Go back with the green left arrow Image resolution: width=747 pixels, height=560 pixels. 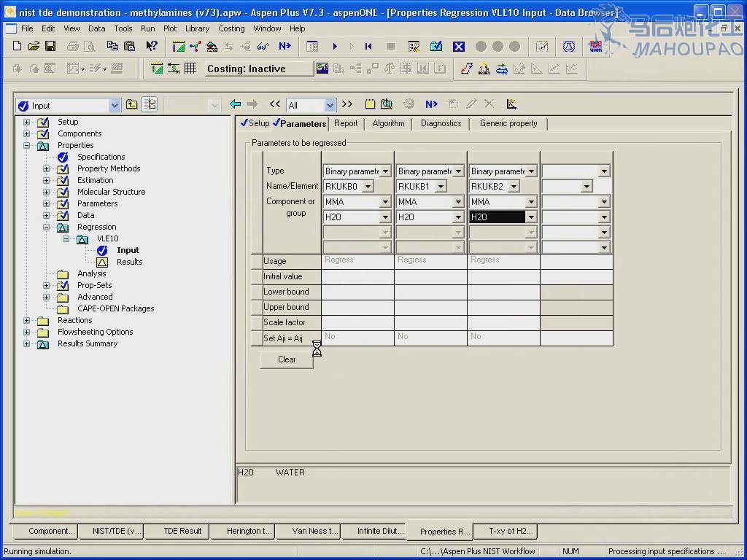tap(236, 104)
